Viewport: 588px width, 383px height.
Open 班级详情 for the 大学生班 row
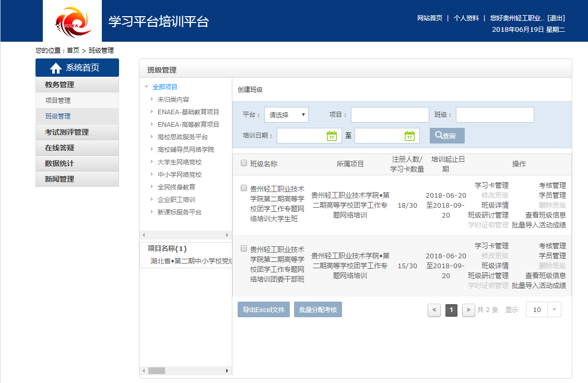click(x=495, y=206)
